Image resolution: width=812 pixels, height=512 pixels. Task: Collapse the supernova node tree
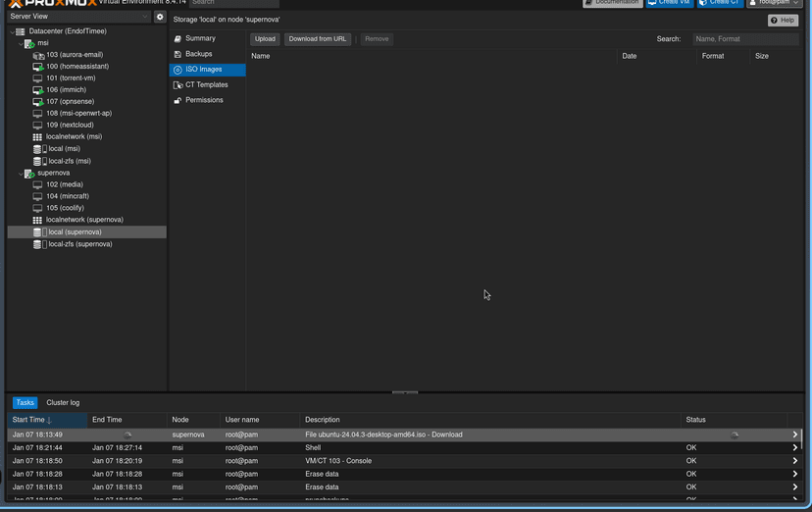point(21,174)
